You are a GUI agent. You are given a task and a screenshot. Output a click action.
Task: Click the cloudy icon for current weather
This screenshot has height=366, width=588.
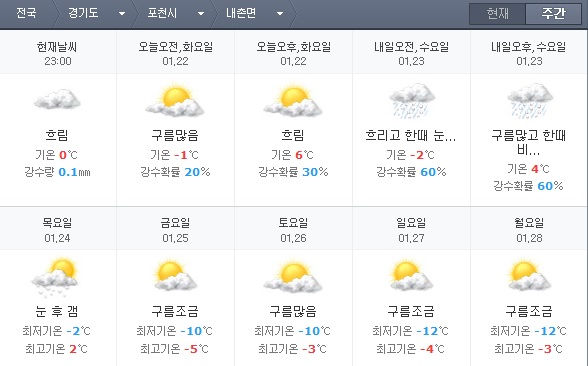(57, 99)
